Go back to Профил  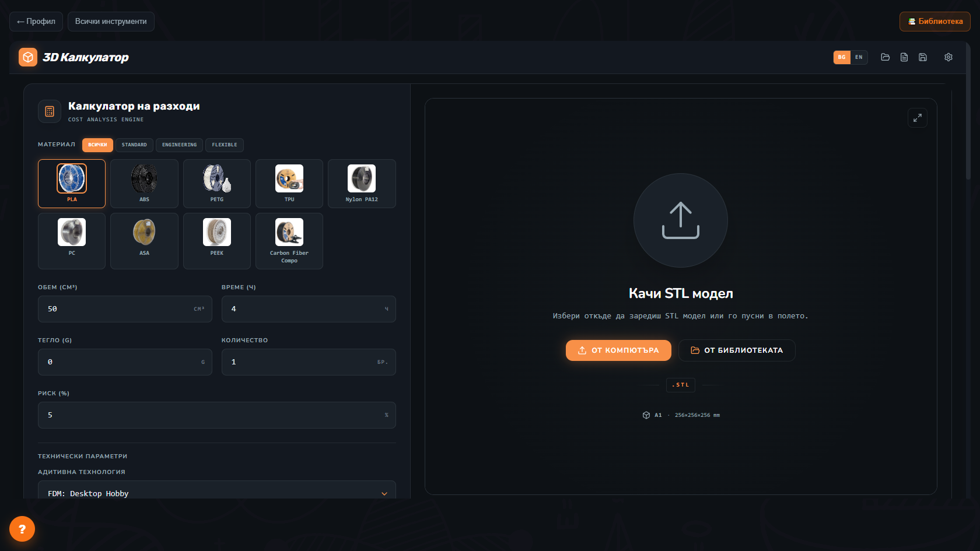(x=36, y=22)
